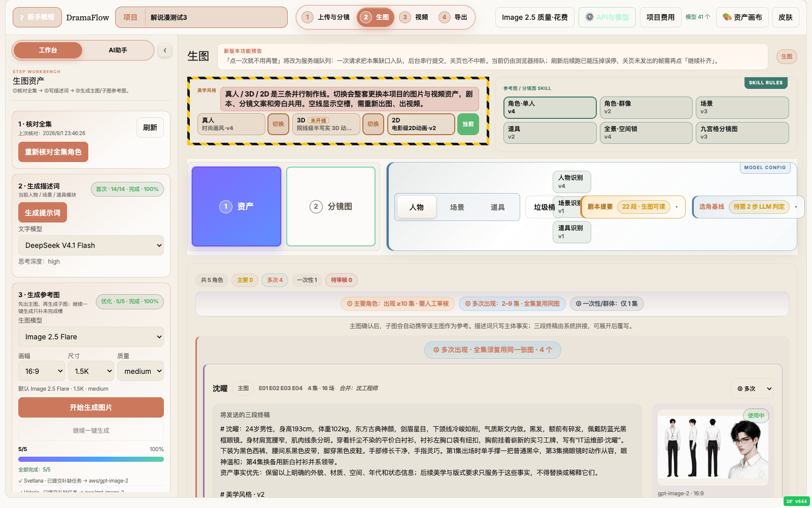Select the 人物 tab

click(417, 207)
